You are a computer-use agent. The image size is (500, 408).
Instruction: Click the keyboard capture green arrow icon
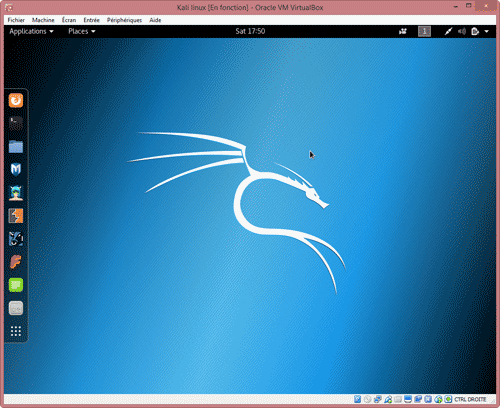[x=448, y=399]
